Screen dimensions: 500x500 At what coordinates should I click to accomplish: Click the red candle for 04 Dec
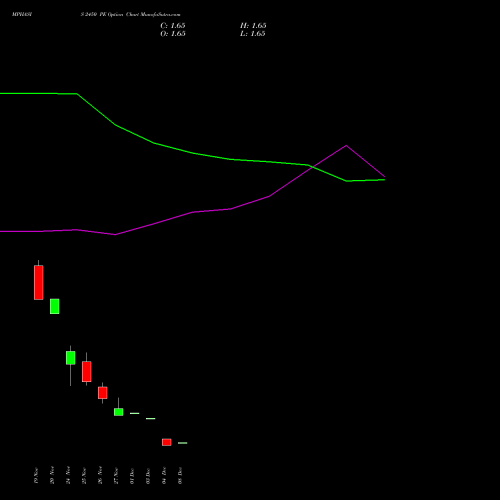pos(167,442)
